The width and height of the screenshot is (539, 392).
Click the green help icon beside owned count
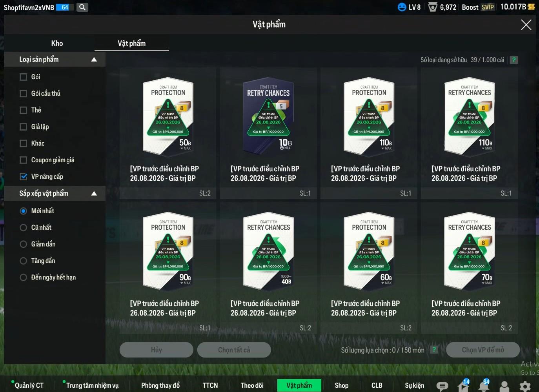(x=514, y=60)
